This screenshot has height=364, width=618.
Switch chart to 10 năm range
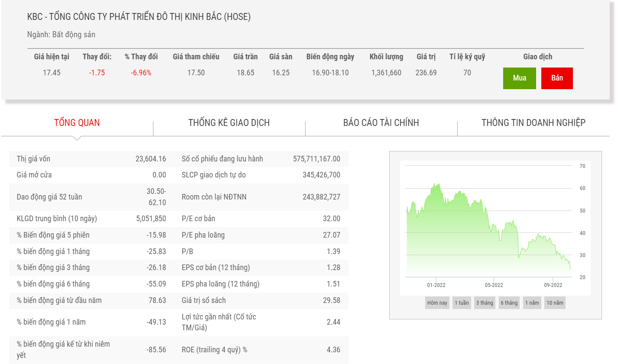555,303
